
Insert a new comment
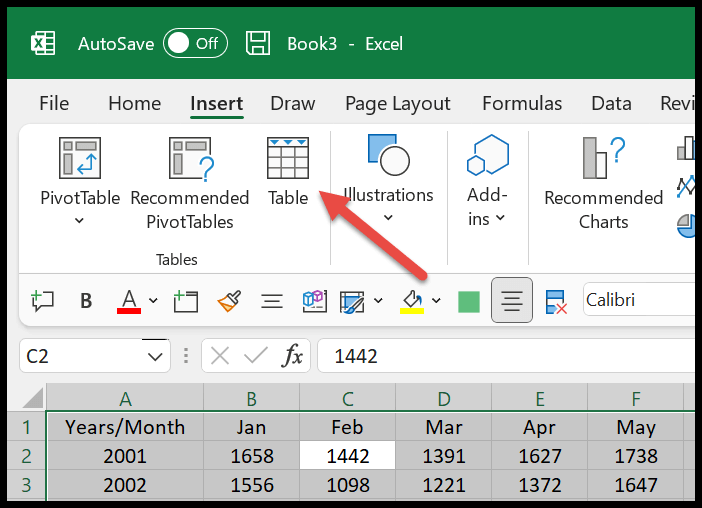tap(43, 300)
